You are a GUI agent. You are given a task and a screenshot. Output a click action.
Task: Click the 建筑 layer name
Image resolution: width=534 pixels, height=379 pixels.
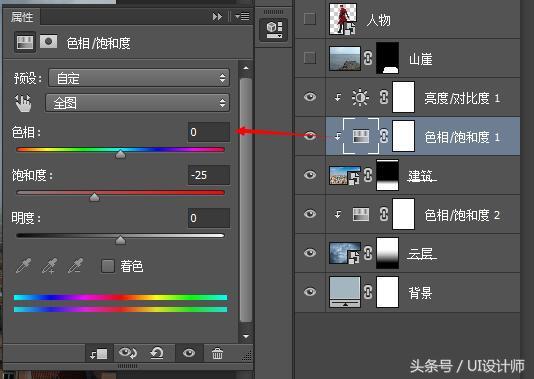coord(422,176)
